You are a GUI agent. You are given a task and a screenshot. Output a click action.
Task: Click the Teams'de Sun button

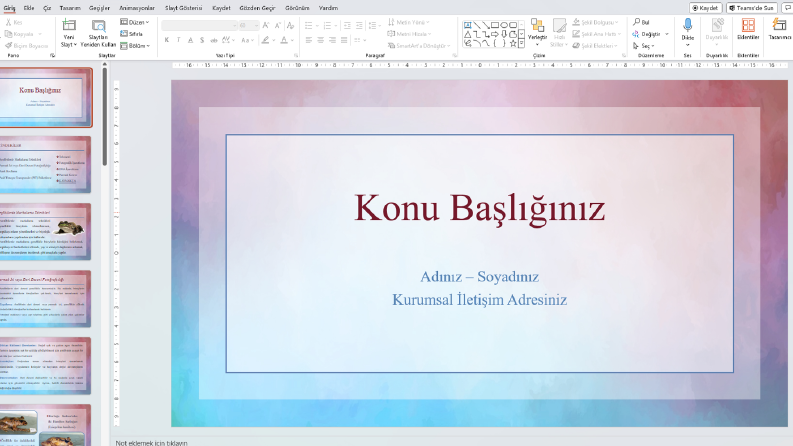(x=752, y=8)
